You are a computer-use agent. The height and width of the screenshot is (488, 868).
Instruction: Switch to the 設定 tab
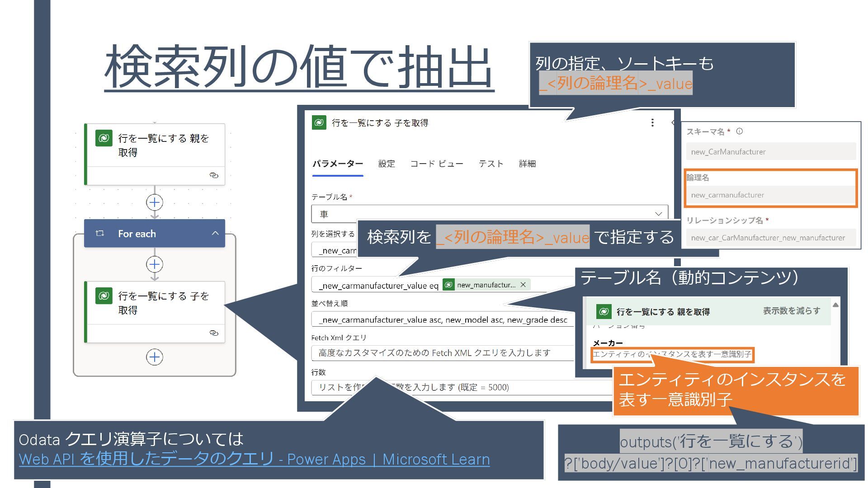point(387,164)
